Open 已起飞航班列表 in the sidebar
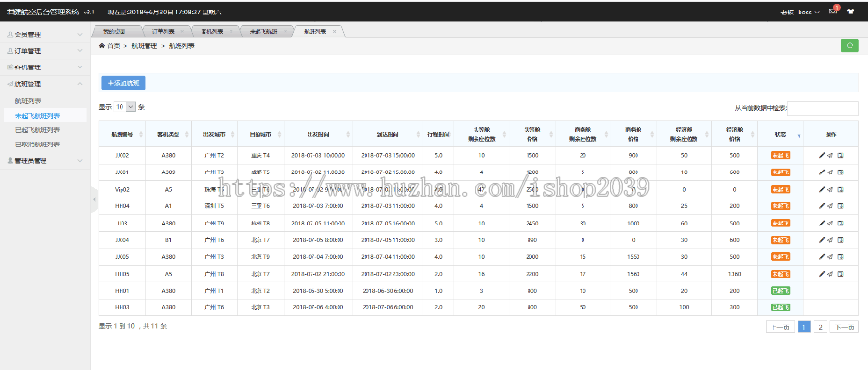 click(x=39, y=130)
